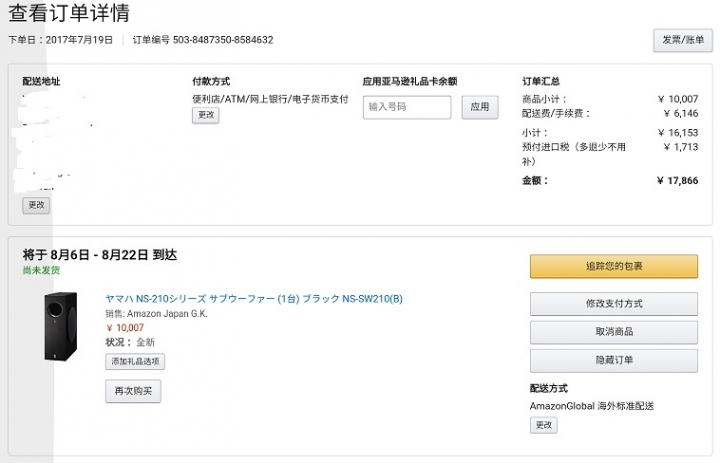Image resolution: width=720 pixels, height=463 pixels.
Task: Click 更改 below the shipping address
Action: click(36, 205)
